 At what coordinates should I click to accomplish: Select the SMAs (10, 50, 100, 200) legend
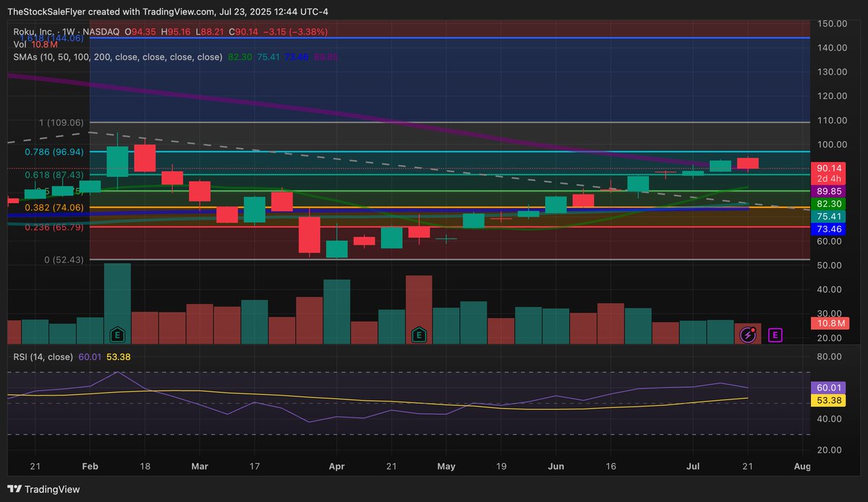point(117,56)
